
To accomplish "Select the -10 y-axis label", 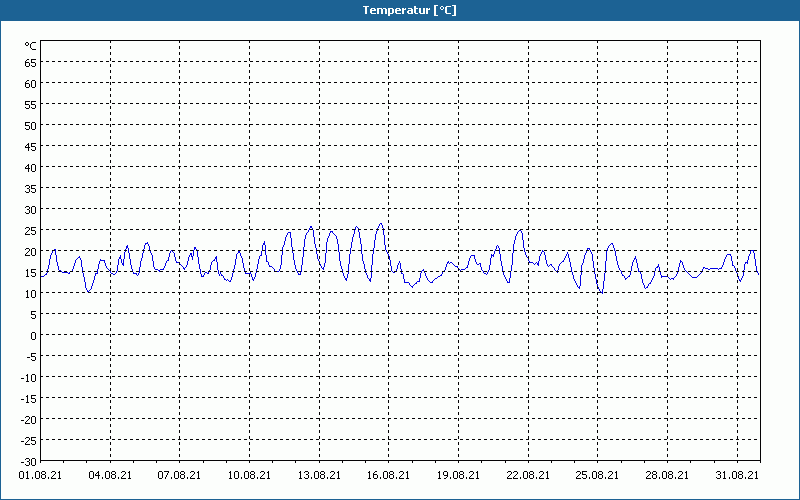I will [x=29, y=378].
